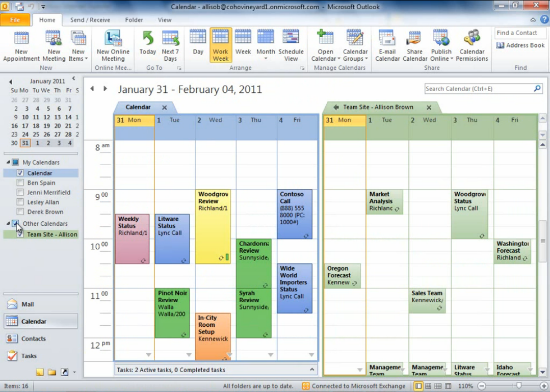Open the Folder ribbon tab

(134, 20)
